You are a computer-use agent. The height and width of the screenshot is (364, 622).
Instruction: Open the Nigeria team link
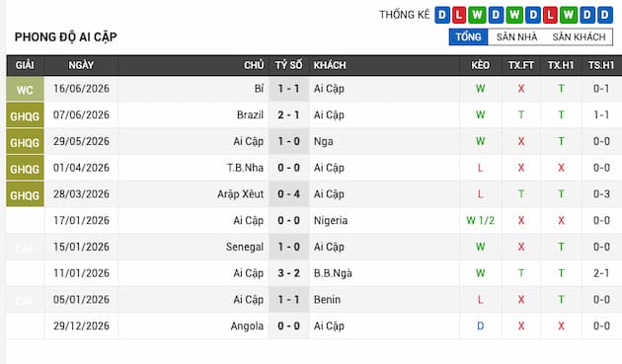pos(331,220)
